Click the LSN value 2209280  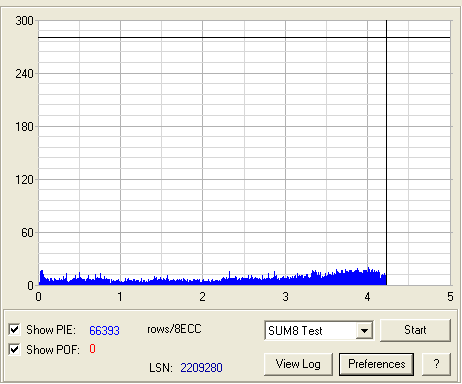(x=201, y=368)
